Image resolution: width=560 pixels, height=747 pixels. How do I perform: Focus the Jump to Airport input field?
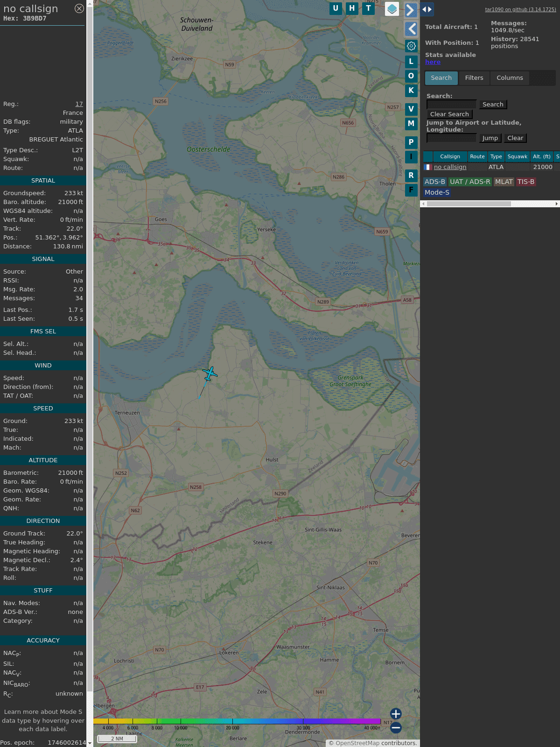(x=452, y=138)
